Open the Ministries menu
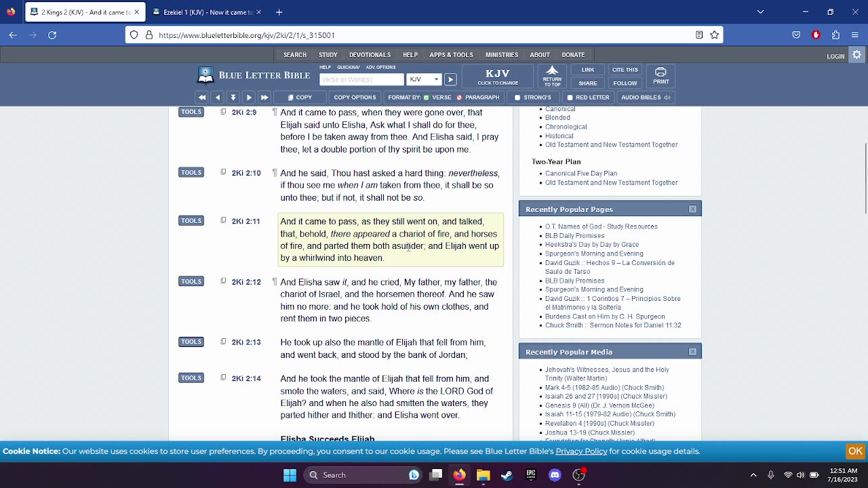This screenshot has width=868, height=488. [x=502, y=55]
